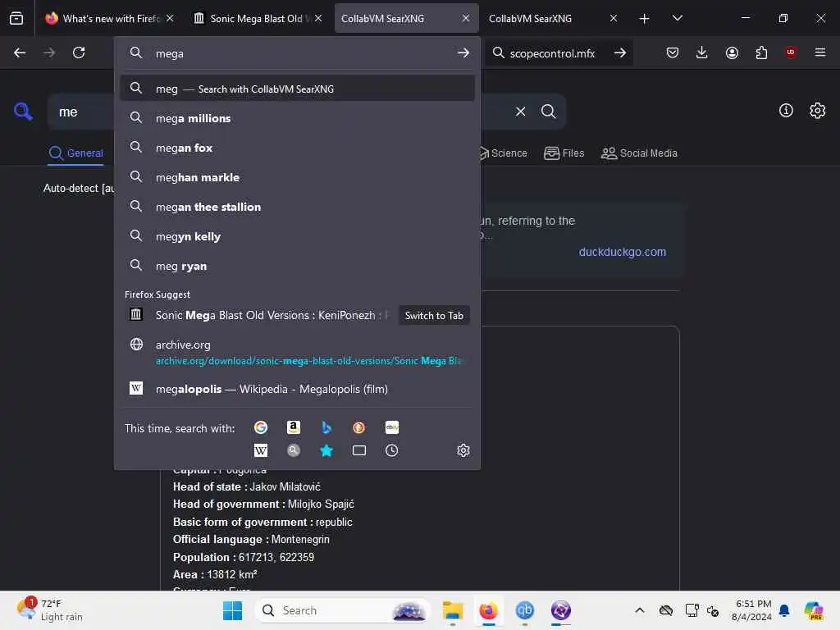Search with Bing one-off engine icon
This screenshot has height=630, width=840.
click(326, 427)
